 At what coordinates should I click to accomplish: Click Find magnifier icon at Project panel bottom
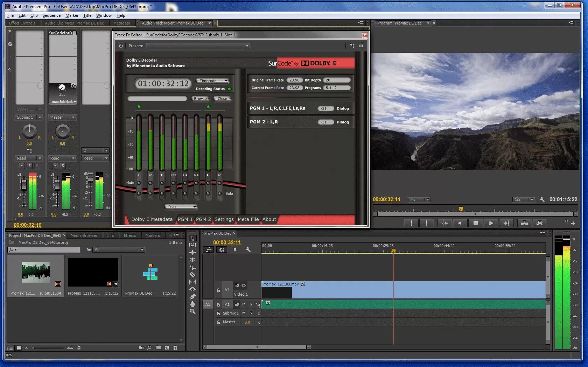click(x=149, y=348)
